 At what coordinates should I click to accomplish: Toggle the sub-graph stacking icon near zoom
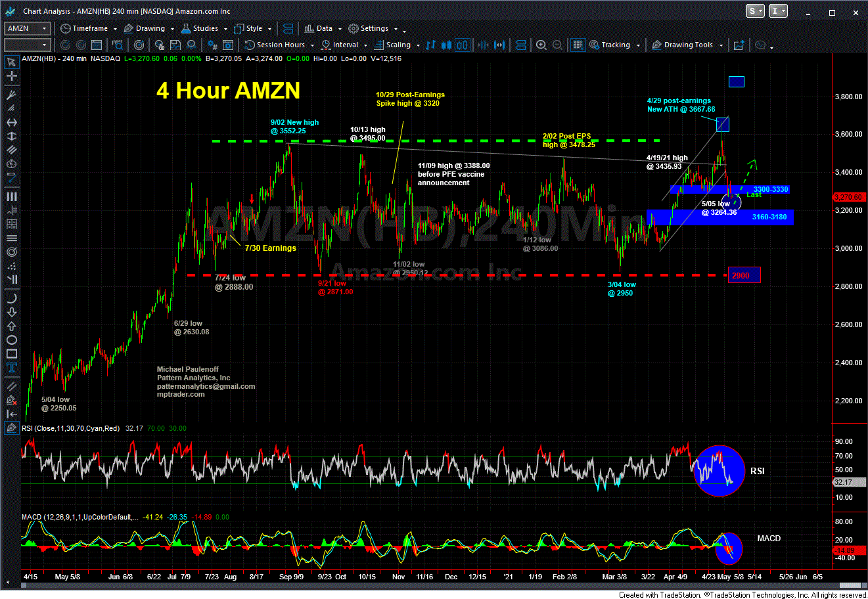point(522,45)
